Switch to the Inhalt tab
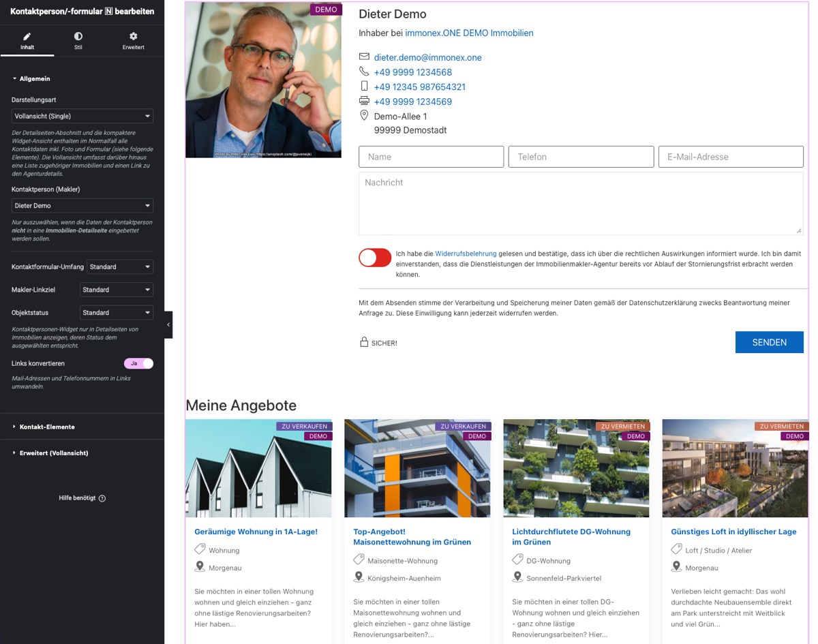This screenshot has height=644, width=818. click(x=27, y=41)
